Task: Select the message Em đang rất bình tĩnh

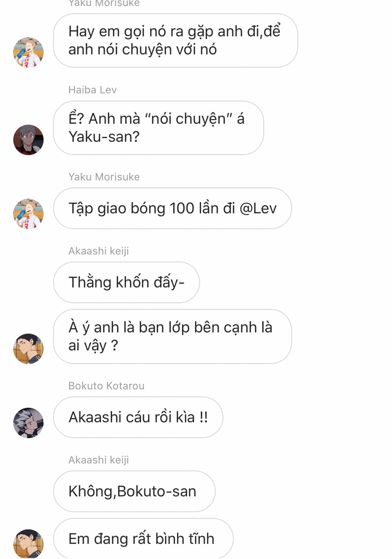Action: pos(143,539)
